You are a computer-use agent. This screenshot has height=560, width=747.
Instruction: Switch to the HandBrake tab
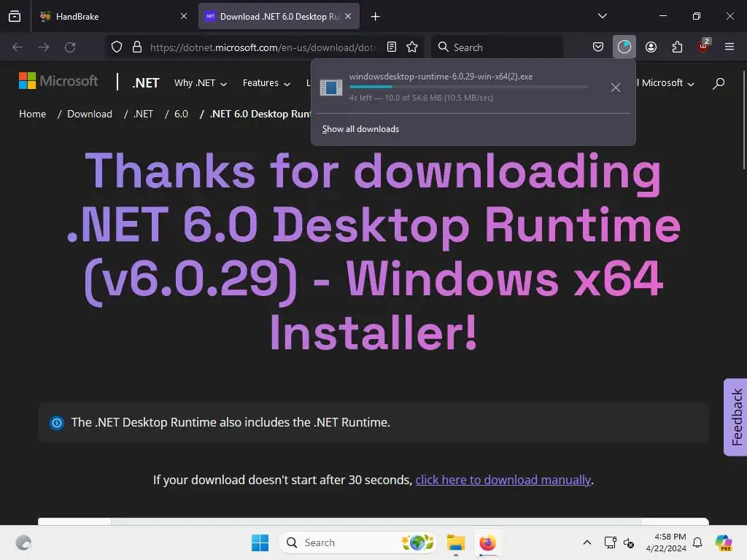112,16
